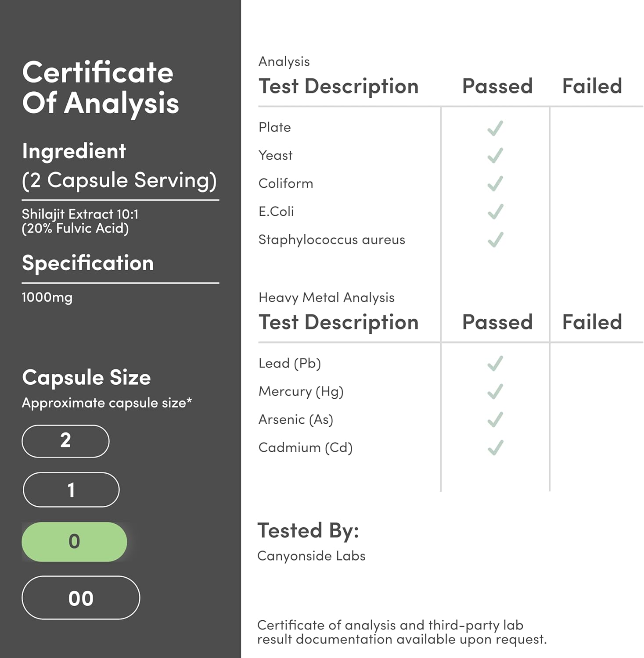This screenshot has height=658, width=644.
Task: Select capsule size 1 pill
Action: [x=71, y=490]
